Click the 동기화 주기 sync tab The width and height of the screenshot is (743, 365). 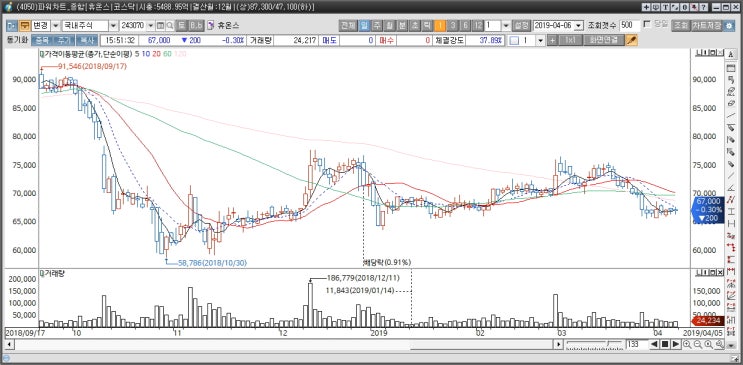(64, 40)
